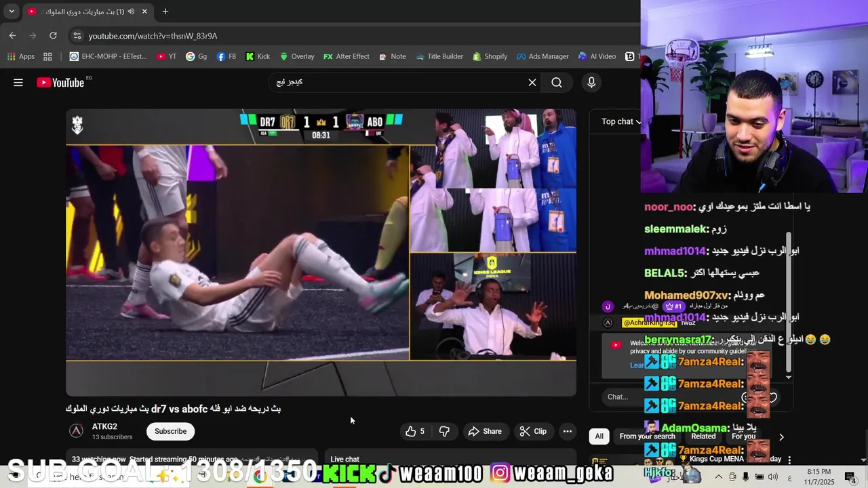Image resolution: width=868 pixels, height=488 pixels.
Task: Open the YouTube guide hamburger menu
Action: pos(18,83)
